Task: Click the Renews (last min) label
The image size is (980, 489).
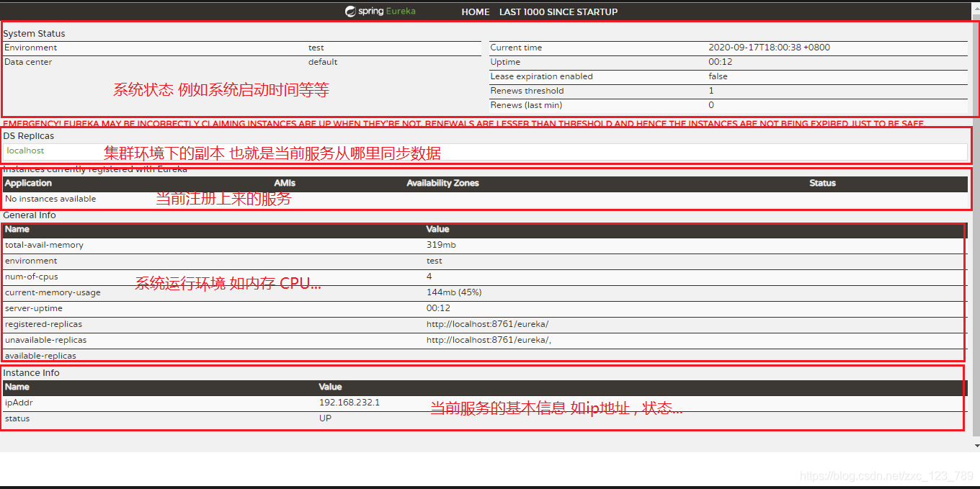Action: [527, 105]
